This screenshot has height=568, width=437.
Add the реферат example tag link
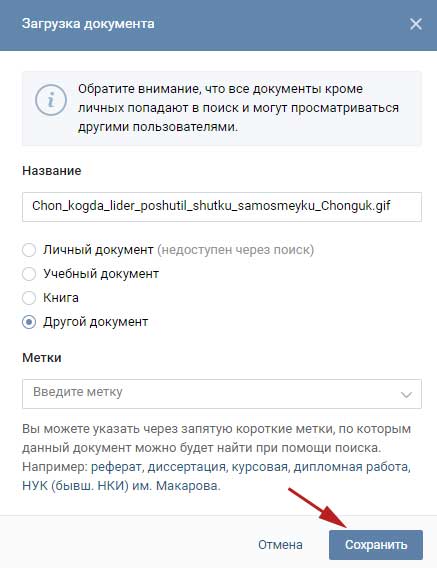116,467
